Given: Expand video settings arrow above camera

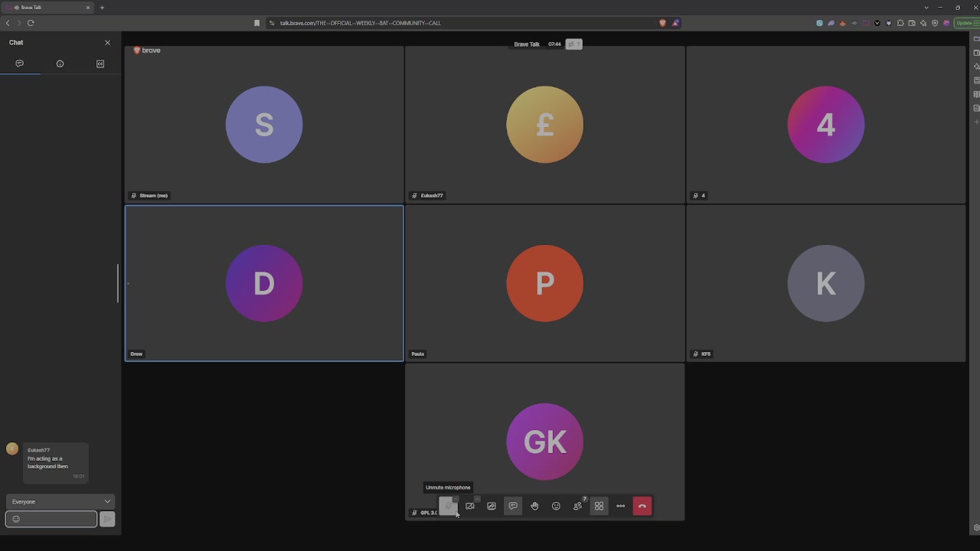Looking at the screenshot, I should [477, 498].
